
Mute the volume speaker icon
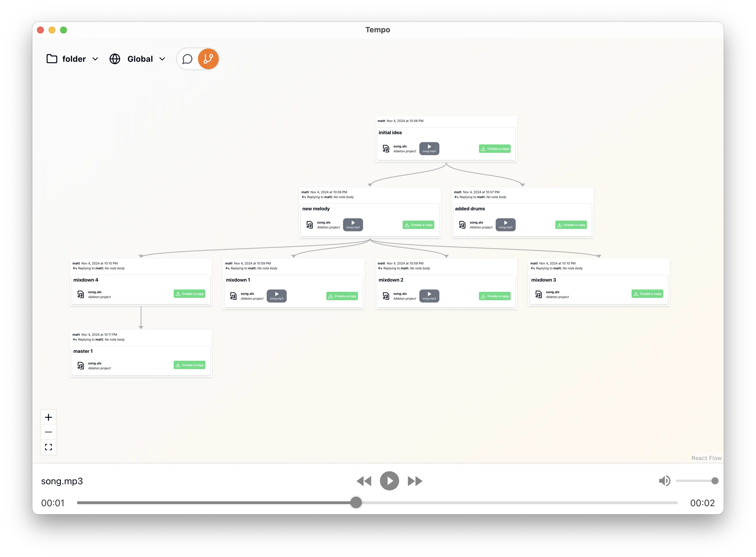point(664,481)
